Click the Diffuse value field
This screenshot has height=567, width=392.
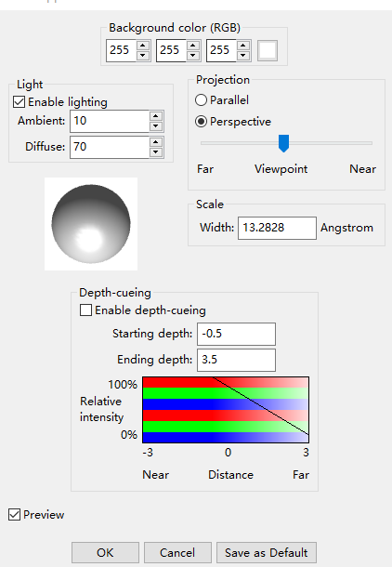pyautogui.click(x=110, y=147)
